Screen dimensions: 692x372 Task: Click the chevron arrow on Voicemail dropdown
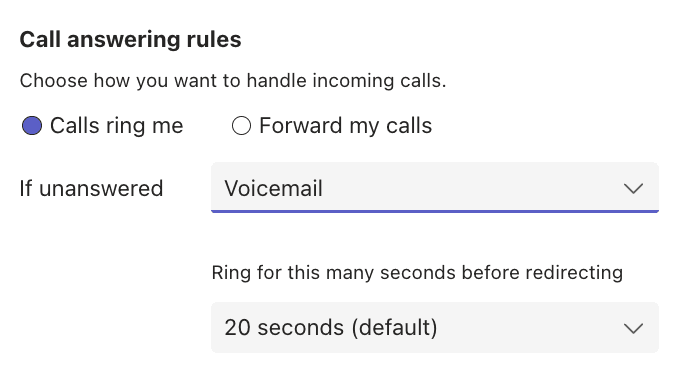point(633,189)
